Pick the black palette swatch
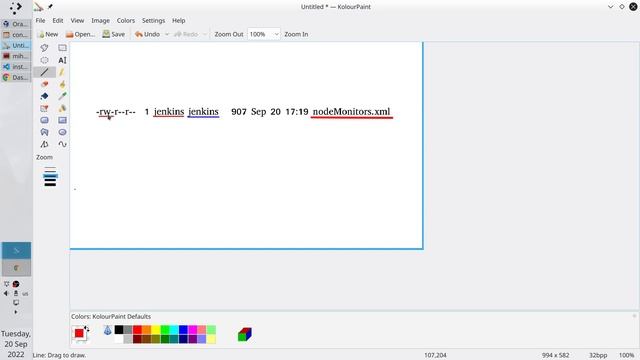 point(119,330)
